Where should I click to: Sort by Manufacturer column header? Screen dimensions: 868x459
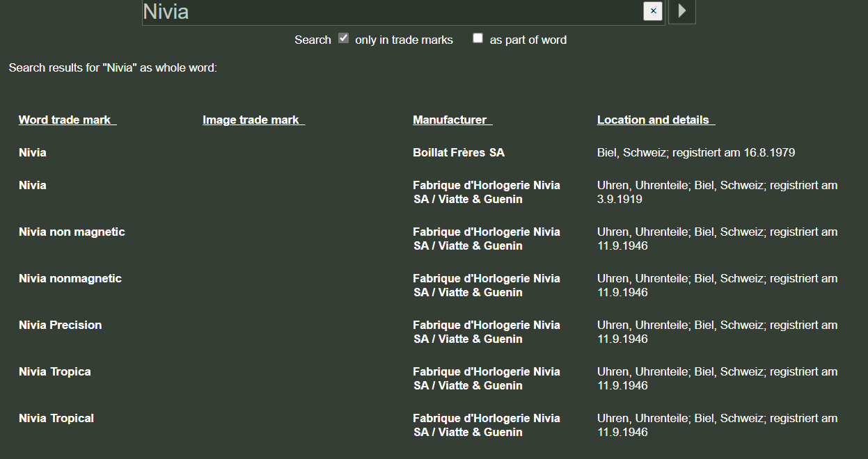452,120
